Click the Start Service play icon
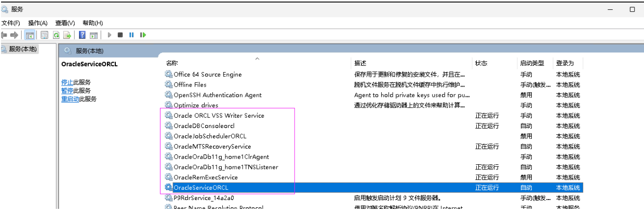 110,35
